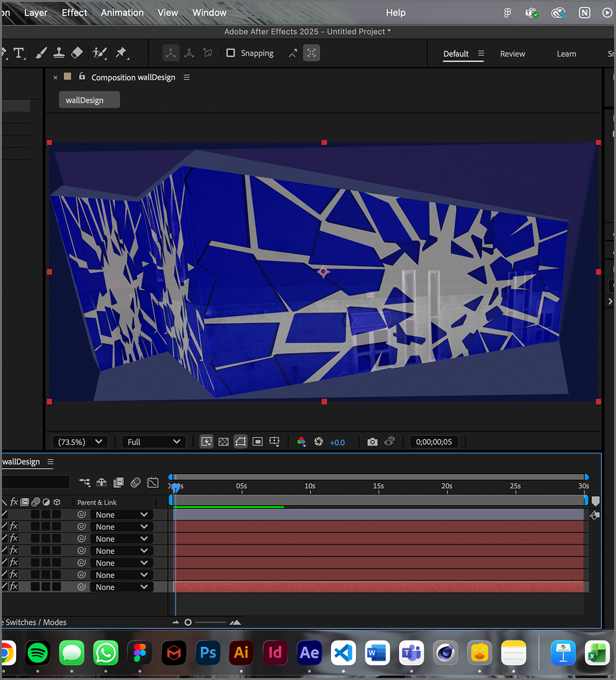Switch to the Review workspace tab
The width and height of the screenshot is (616, 680).
(512, 54)
